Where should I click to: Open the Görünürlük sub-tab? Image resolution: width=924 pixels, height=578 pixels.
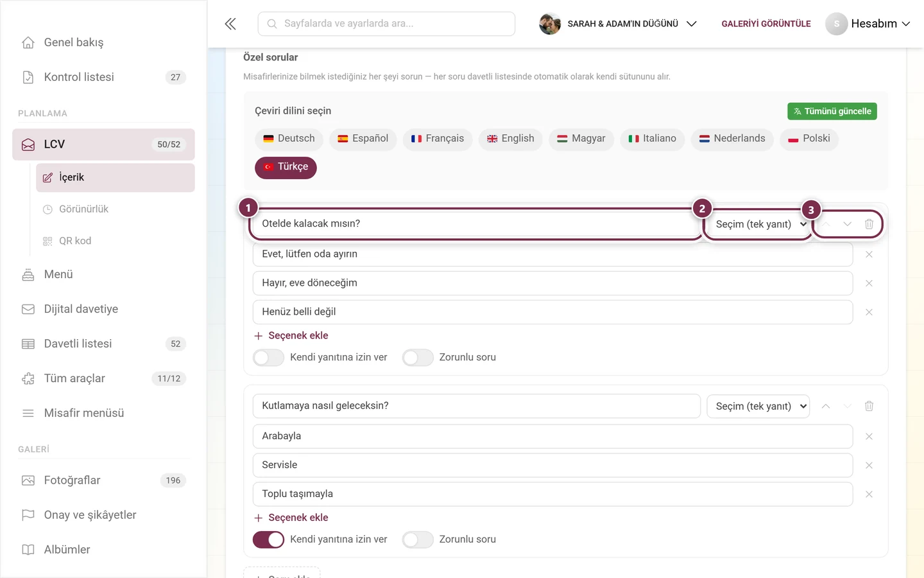click(x=116, y=209)
